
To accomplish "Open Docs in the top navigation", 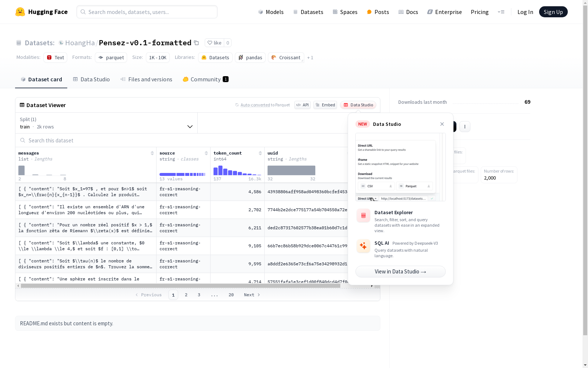I will 408,12.
